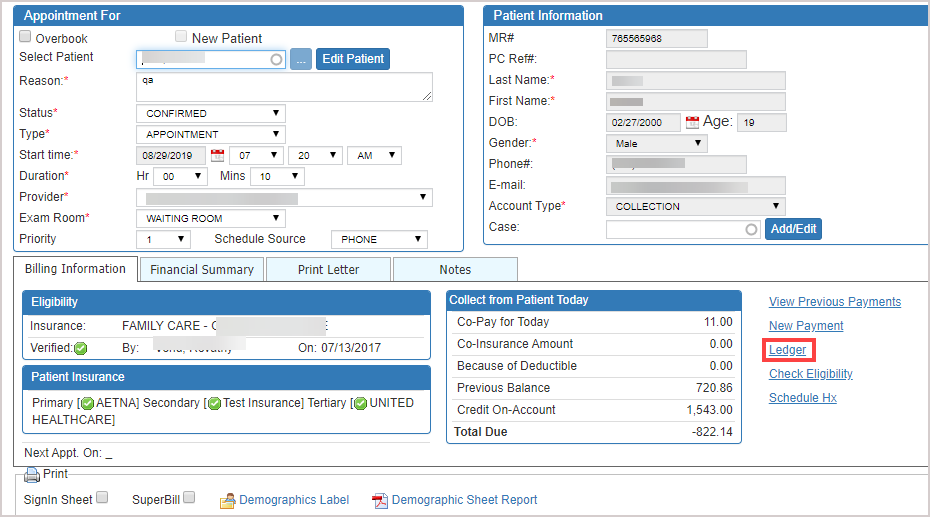Open the Notes tab
930x517 pixels.
tap(455, 269)
